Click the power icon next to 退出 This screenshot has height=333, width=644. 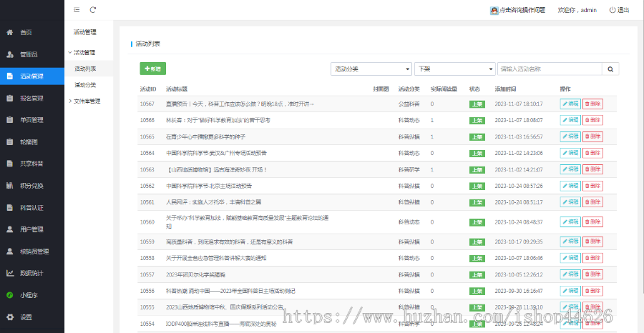612,10
